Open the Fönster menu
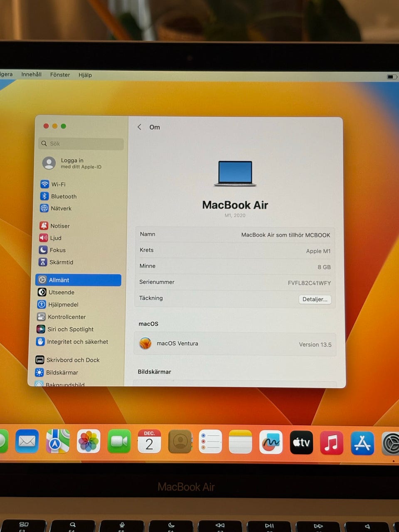The width and height of the screenshot is (399, 532). [x=60, y=75]
